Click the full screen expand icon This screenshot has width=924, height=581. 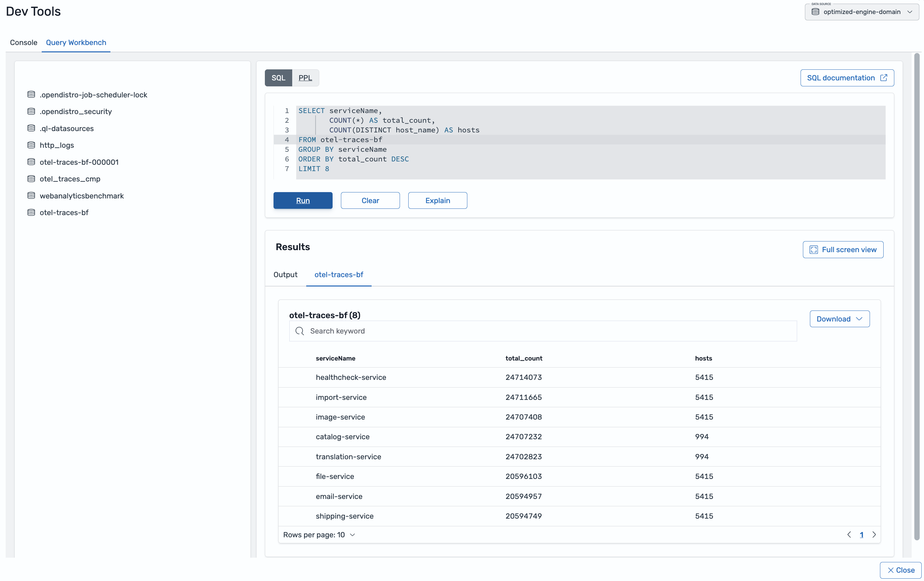click(x=814, y=250)
